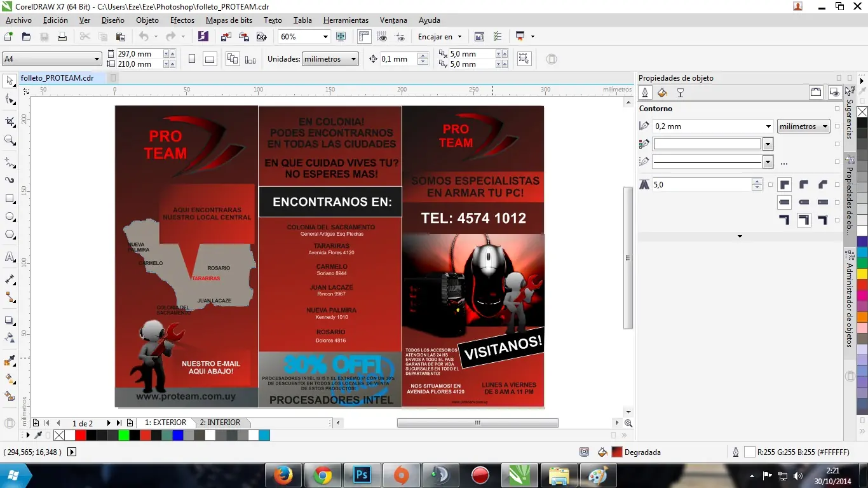Select the Artistic Media tool
This screenshot has height=488, width=868.
(10, 180)
